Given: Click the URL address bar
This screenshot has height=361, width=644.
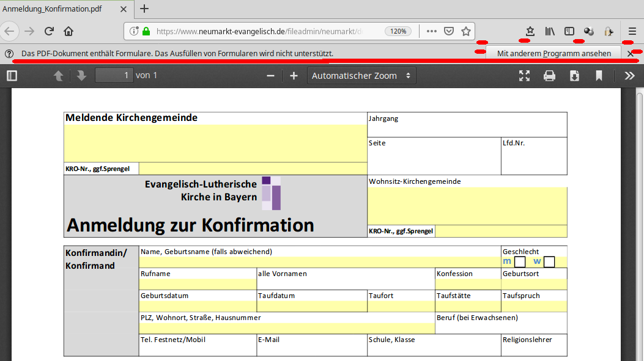Looking at the screenshot, I should (x=259, y=31).
